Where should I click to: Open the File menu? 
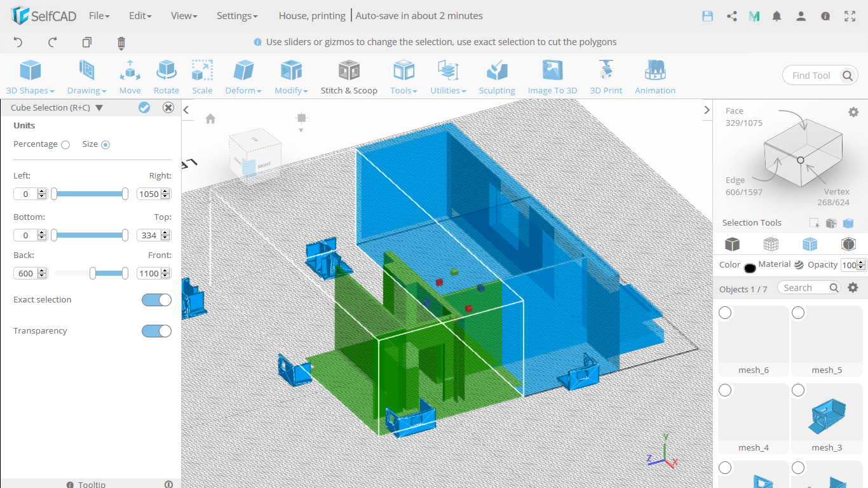pos(99,16)
